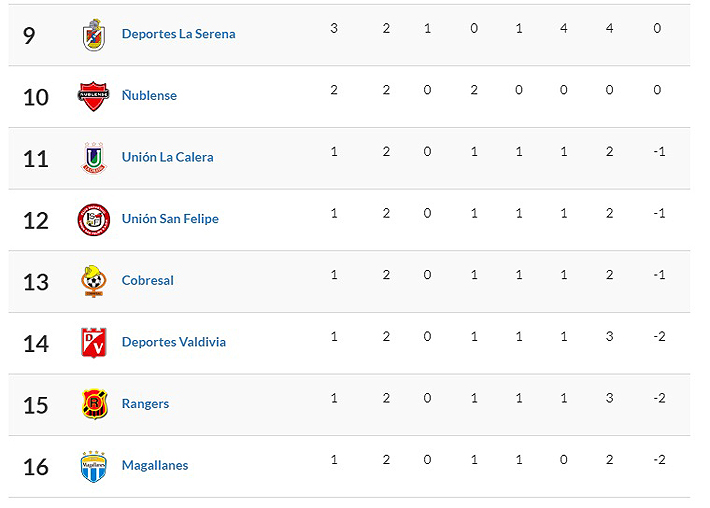Image resolution: width=710 pixels, height=508 pixels.
Task: Click position number 9 in standings
Action: tap(28, 35)
